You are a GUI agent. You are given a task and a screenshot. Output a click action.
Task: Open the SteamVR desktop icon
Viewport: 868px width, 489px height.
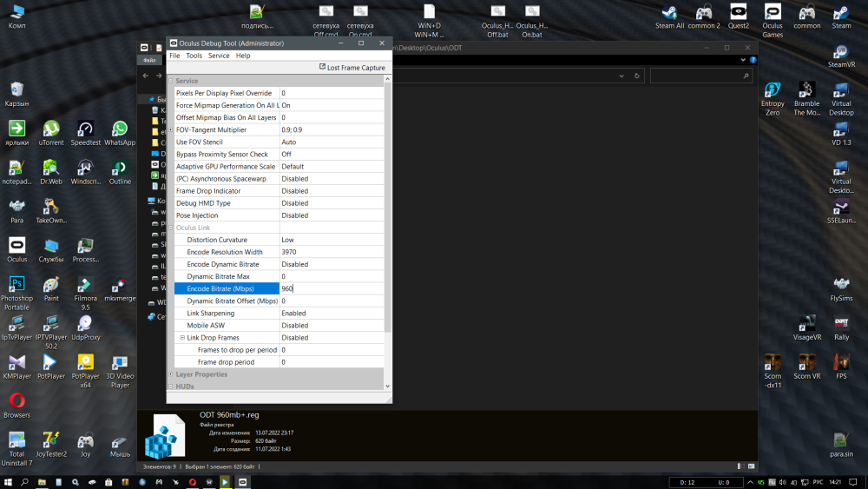click(841, 56)
